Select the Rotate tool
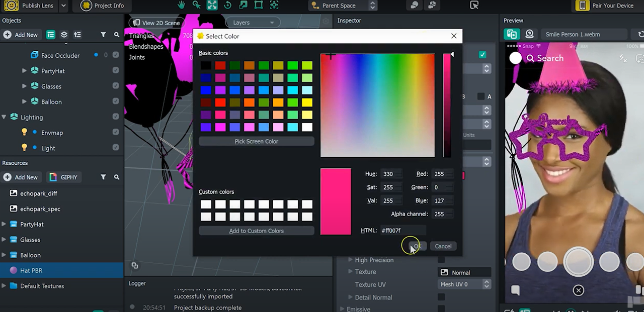644x312 pixels. 227,5
